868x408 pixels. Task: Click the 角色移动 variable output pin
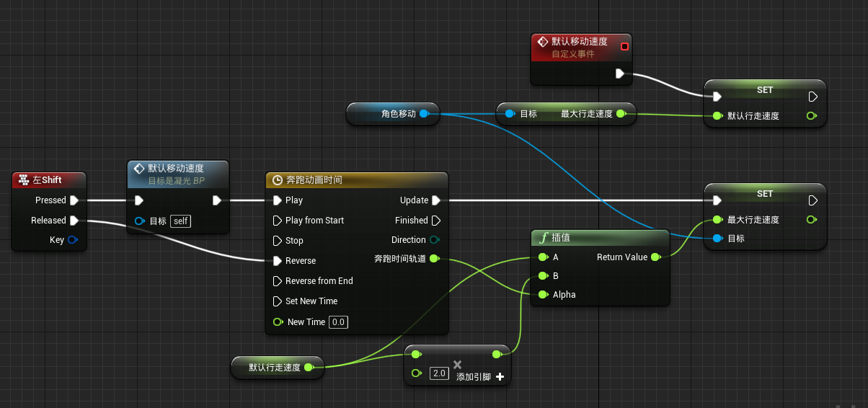coord(424,113)
